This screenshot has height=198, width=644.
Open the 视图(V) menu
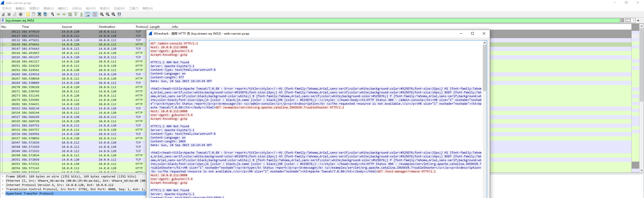(x=34, y=9)
